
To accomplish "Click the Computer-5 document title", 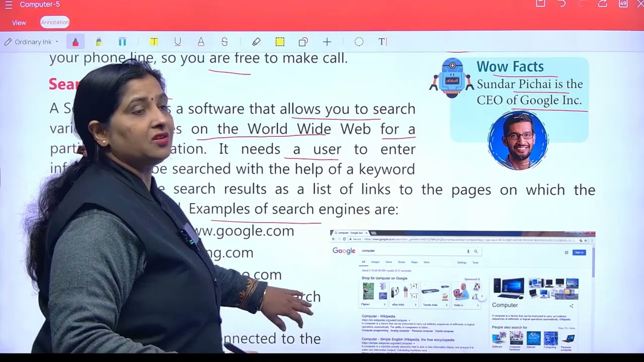I will pos(40,5).
